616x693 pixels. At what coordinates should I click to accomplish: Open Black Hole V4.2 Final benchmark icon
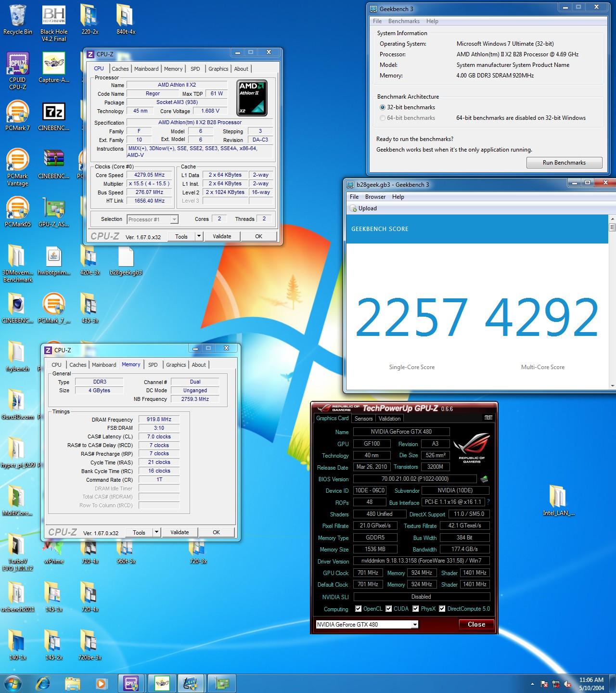pyautogui.click(x=54, y=24)
